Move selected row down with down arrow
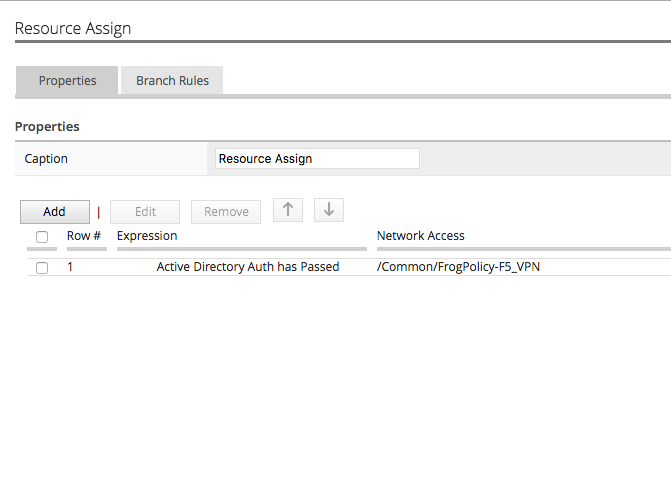 [329, 210]
